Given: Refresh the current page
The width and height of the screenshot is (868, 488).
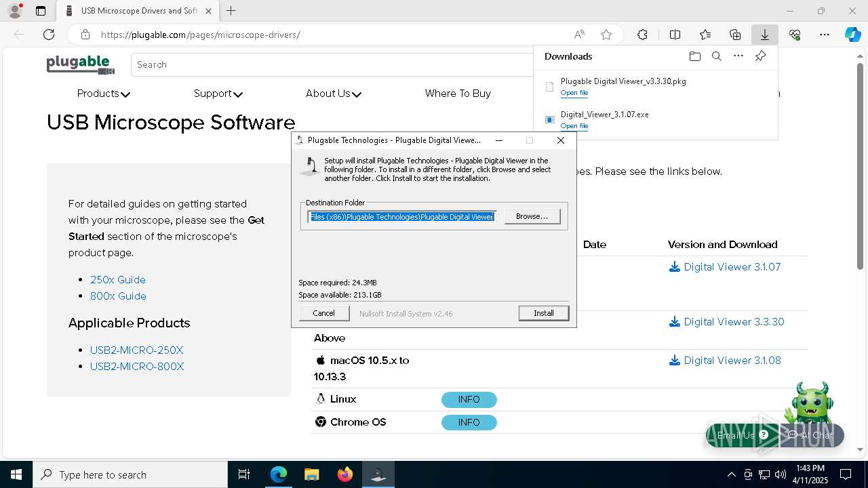Looking at the screenshot, I should 49,35.
